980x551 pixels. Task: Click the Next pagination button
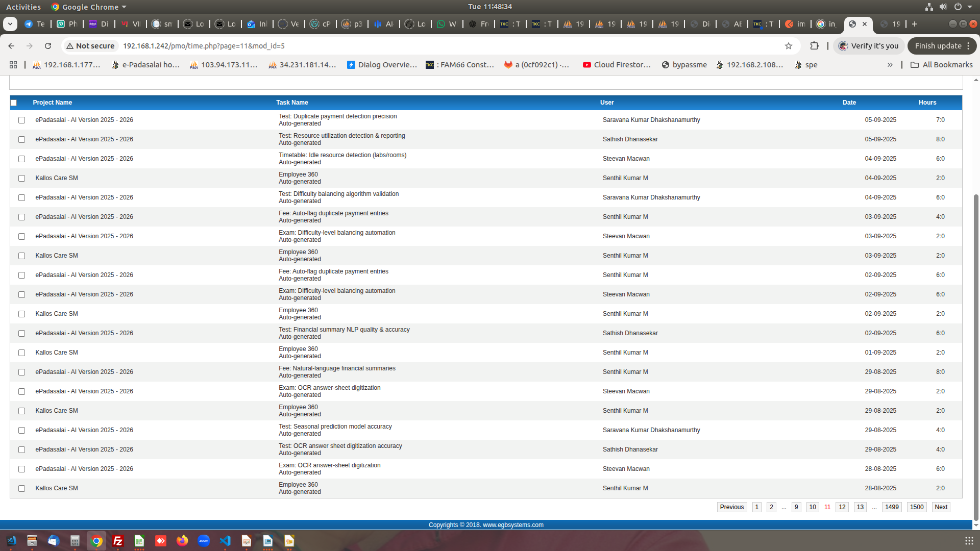tap(941, 507)
